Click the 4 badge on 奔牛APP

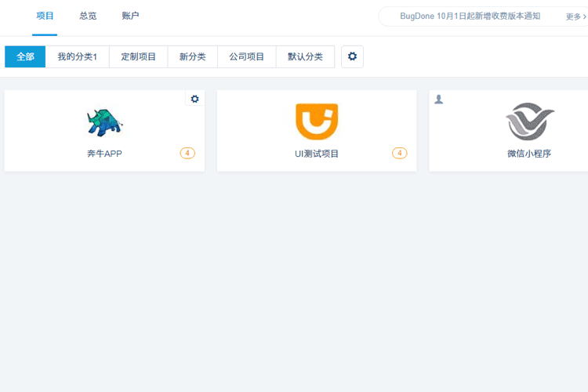[x=187, y=153]
